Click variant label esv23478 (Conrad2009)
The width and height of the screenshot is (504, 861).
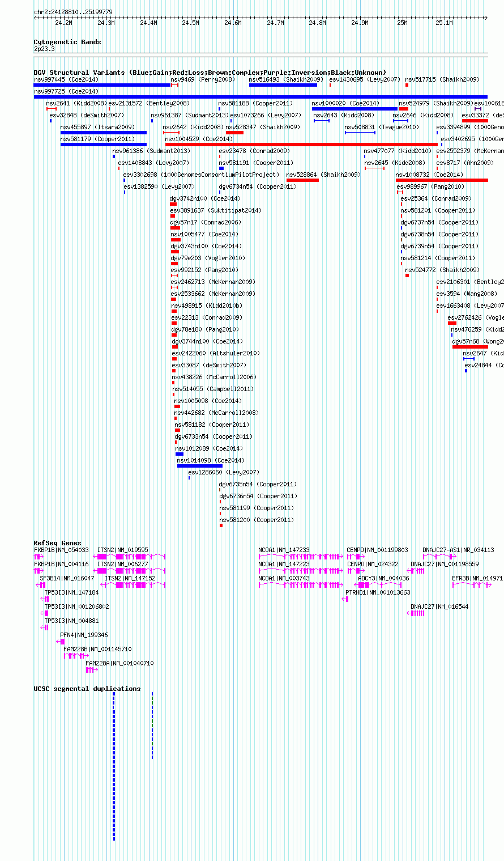pyautogui.click(x=254, y=151)
